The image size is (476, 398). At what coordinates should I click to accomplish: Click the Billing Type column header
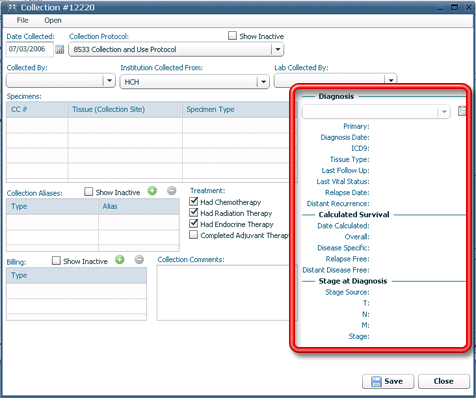[x=76, y=276]
